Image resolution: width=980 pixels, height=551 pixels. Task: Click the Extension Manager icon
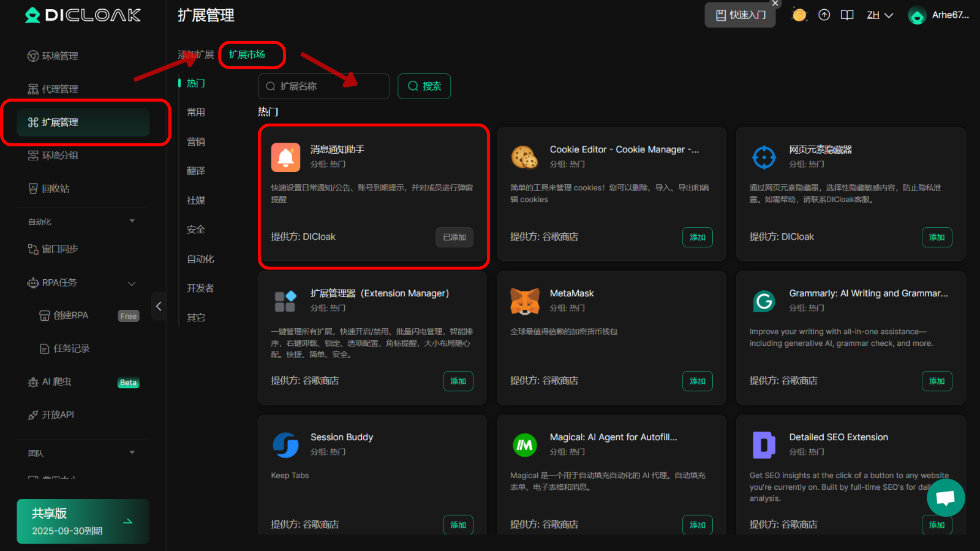[x=286, y=301]
